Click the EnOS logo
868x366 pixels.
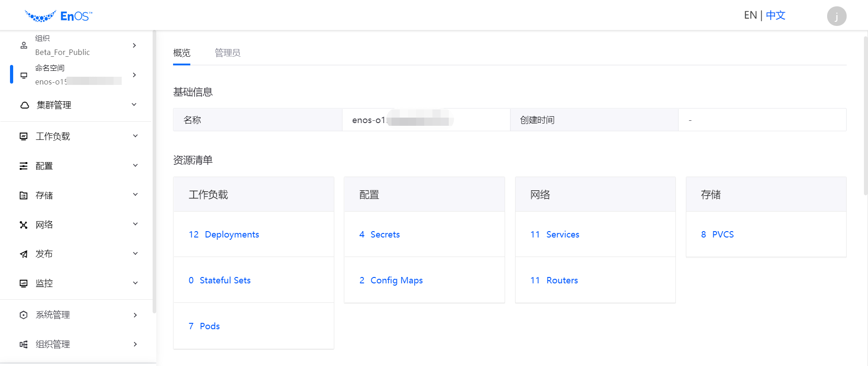coord(59,16)
